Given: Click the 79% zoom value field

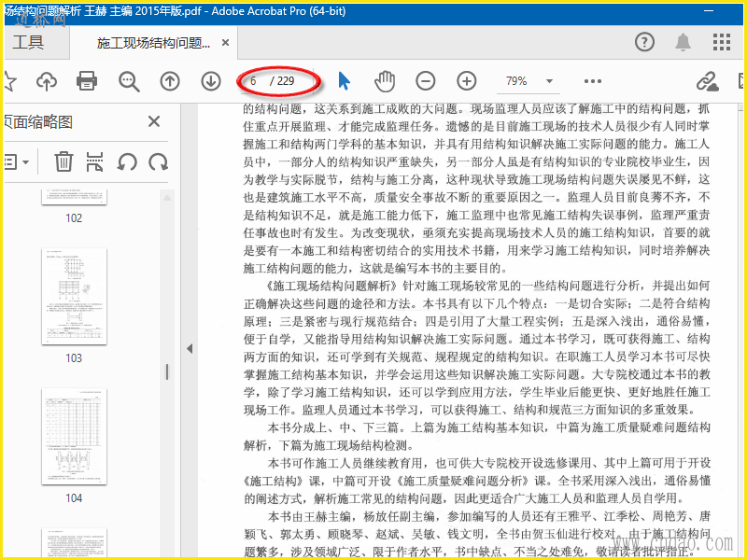Looking at the screenshot, I should 517,81.
